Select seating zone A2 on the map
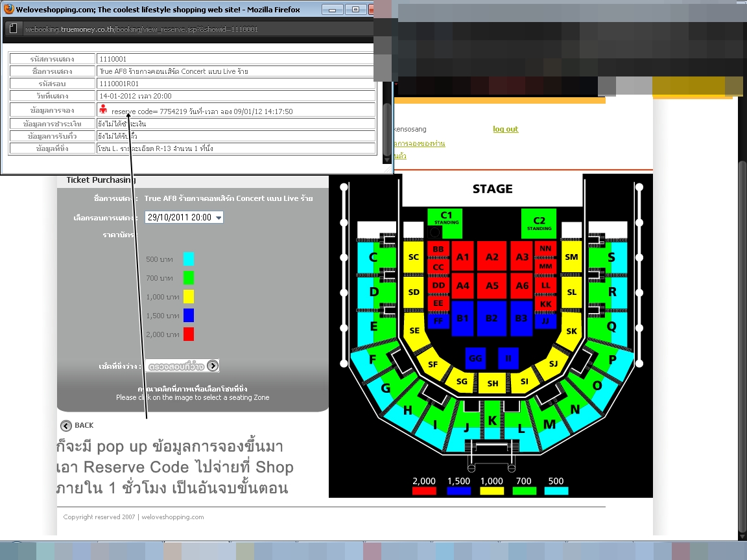This screenshot has width=747, height=560. [x=492, y=257]
